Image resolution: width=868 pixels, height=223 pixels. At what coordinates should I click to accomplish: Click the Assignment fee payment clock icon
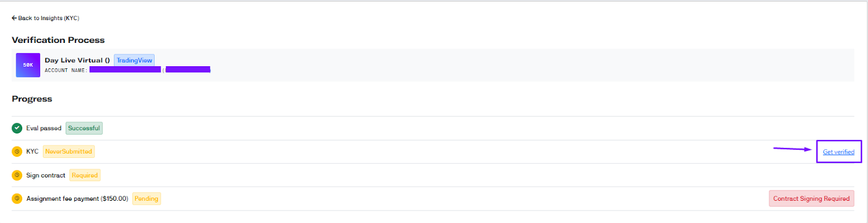point(17,199)
